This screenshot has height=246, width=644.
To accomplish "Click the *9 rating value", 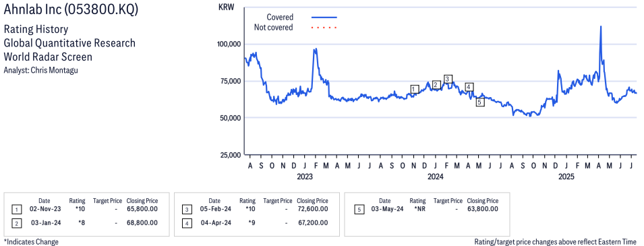I will (x=252, y=222).
